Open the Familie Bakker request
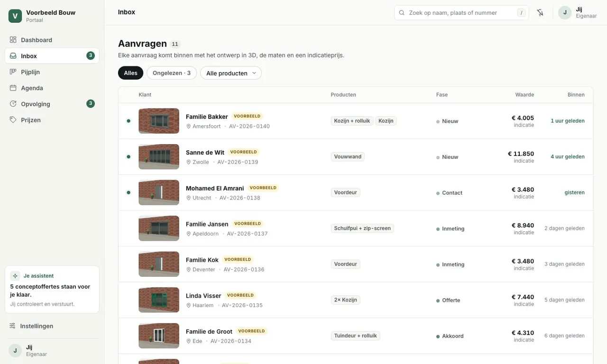 pos(356,121)
